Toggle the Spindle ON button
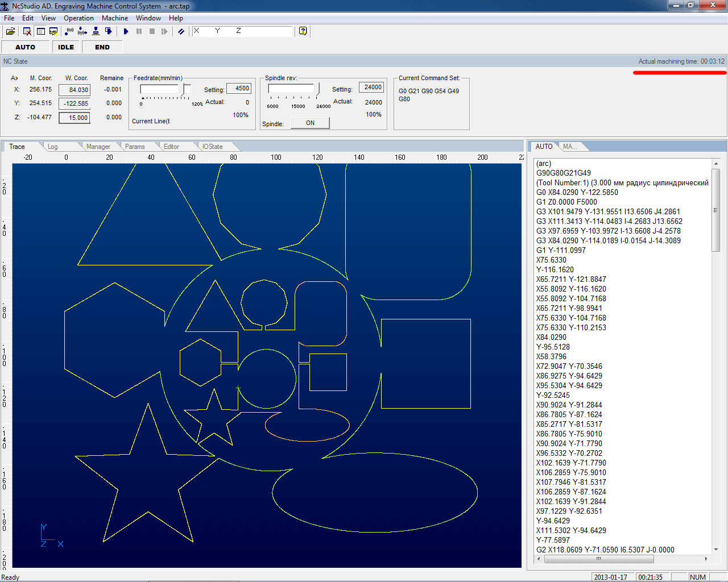 (x=310, y=123)
